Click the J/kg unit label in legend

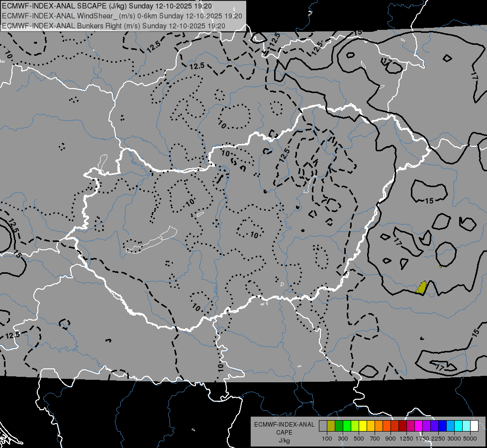click(284, 441)
